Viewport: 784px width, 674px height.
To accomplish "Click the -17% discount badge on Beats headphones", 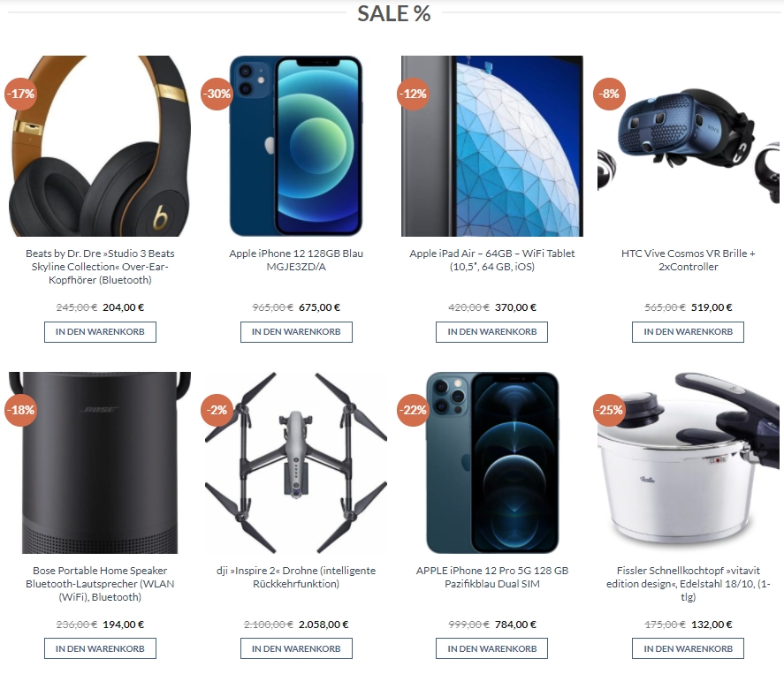I will [20, 94].
